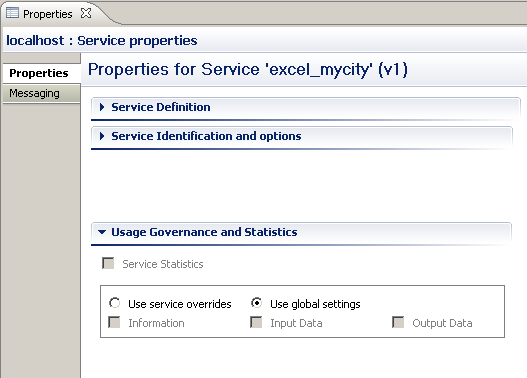Tick the Service Statistics checkbox

(108, 263)
